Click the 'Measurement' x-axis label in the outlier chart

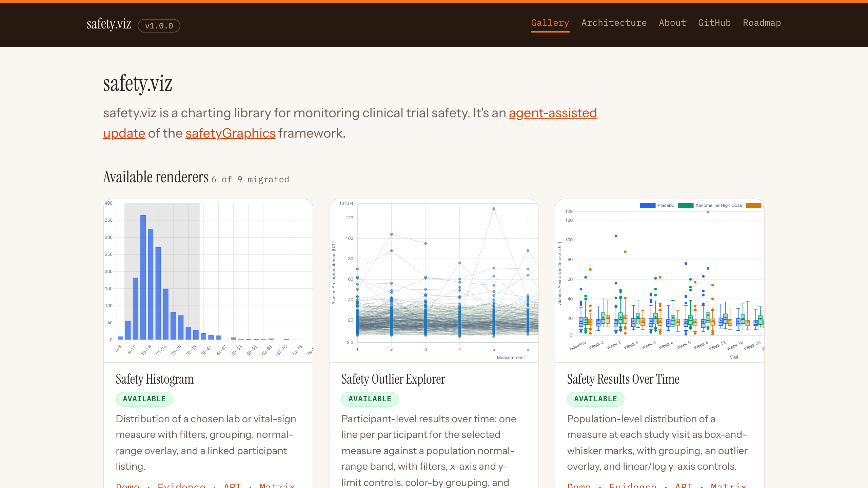[x=511, y=358]
